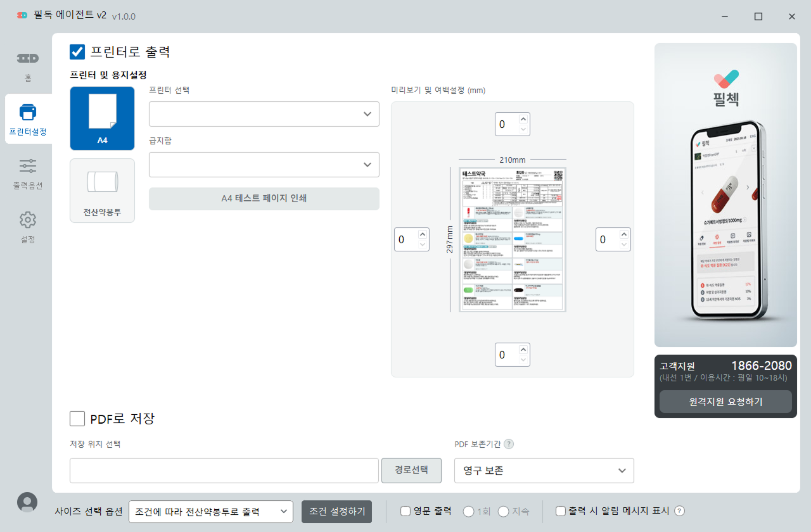This screenshot has width=811, height=532.
Task: Click the 조건 설정하기 button
Action: 336,512
